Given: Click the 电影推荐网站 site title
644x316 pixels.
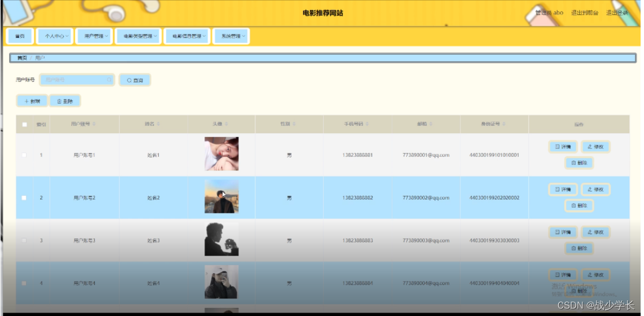Looking at the screenshot, I should (323, 13).
